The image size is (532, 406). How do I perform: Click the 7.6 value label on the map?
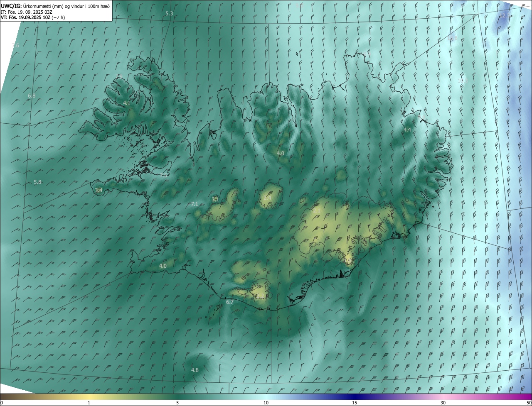pos(15,45)
